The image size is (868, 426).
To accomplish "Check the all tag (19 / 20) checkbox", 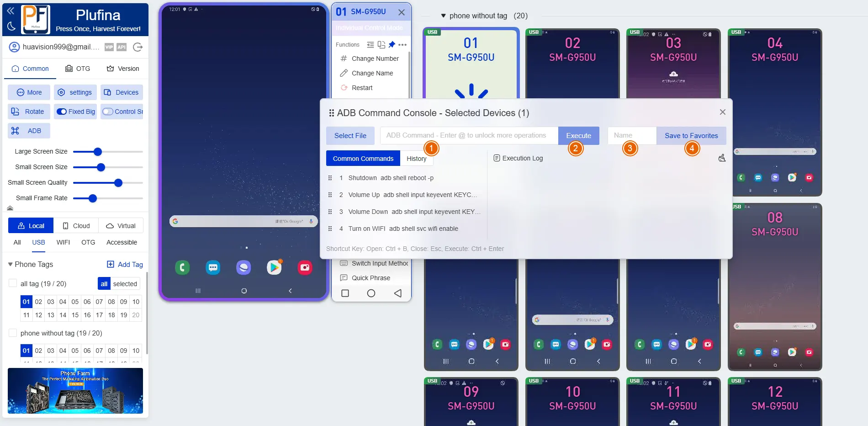I will point(13,283).
